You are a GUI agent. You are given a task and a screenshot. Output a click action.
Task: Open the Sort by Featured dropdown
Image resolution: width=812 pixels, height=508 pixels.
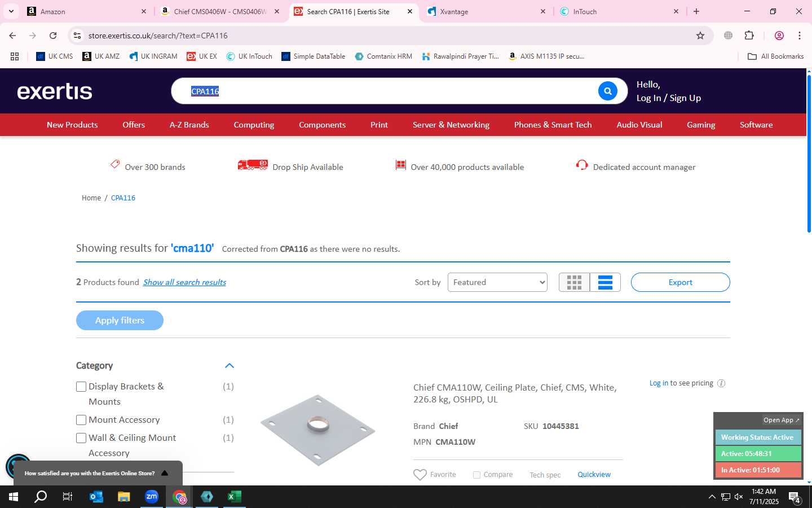tap(497, 282)
